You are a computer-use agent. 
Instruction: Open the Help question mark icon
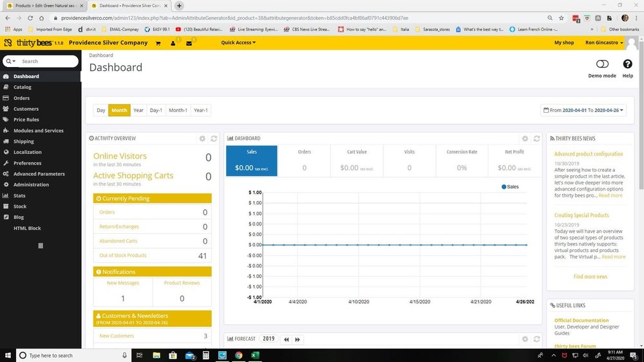pyautogui.click(x=627, y=64)
